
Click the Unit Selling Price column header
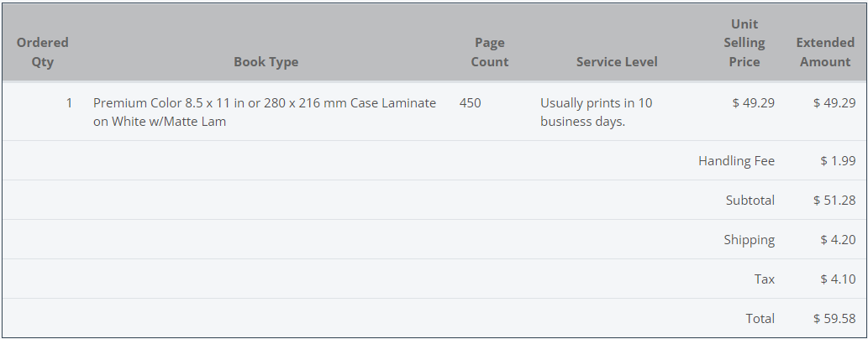tap(744, 43)
